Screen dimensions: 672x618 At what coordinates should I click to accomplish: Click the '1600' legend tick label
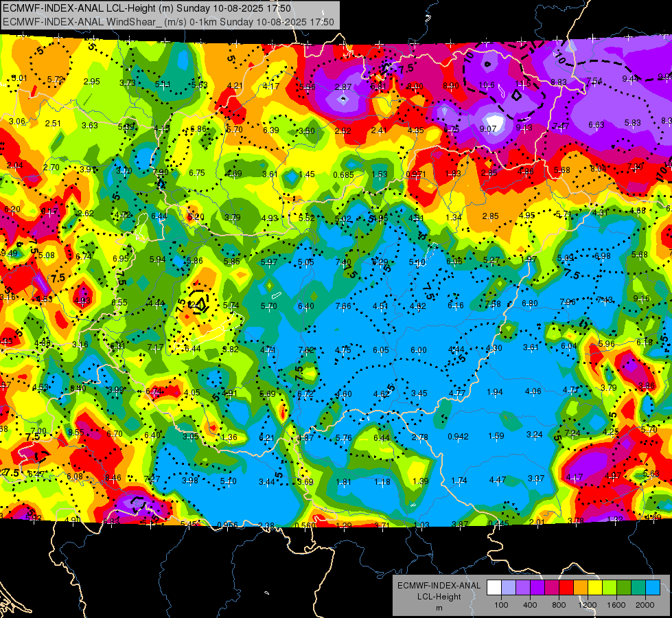pyautogui.click(x=616, y=605)
